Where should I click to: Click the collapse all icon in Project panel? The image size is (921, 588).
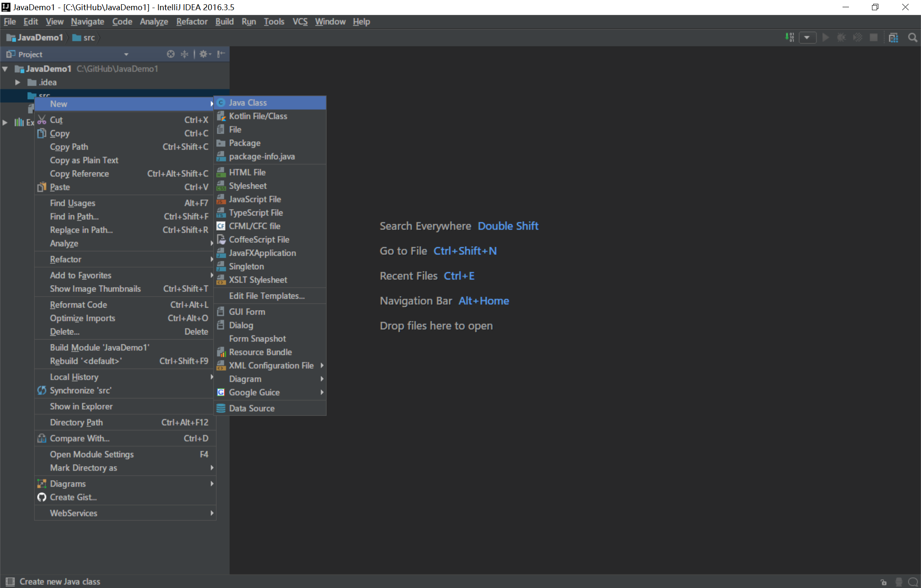point(184,54)
